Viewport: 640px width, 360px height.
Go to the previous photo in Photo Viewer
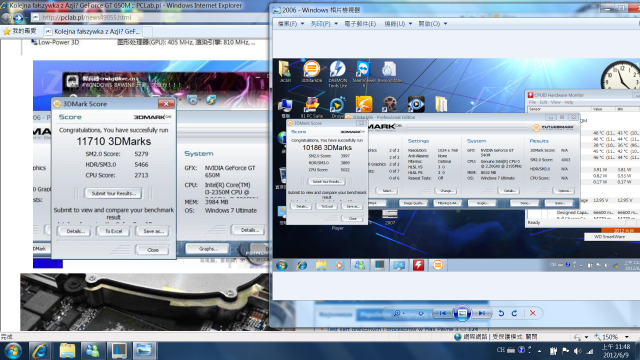(442, 313)
